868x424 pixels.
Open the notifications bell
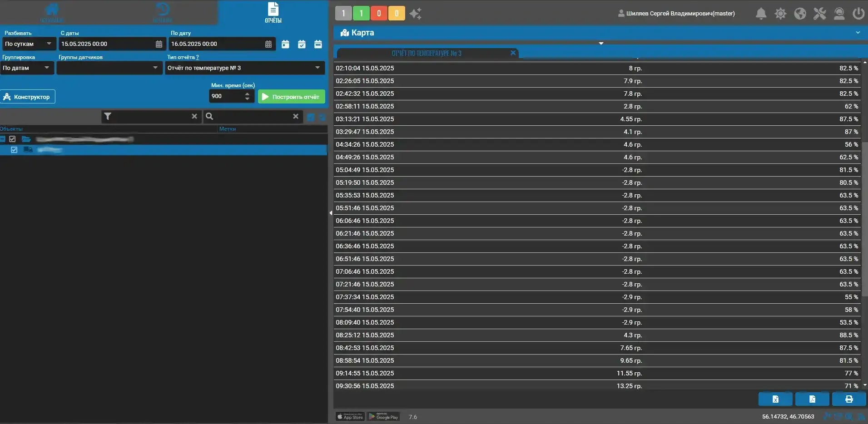point(761,14)
